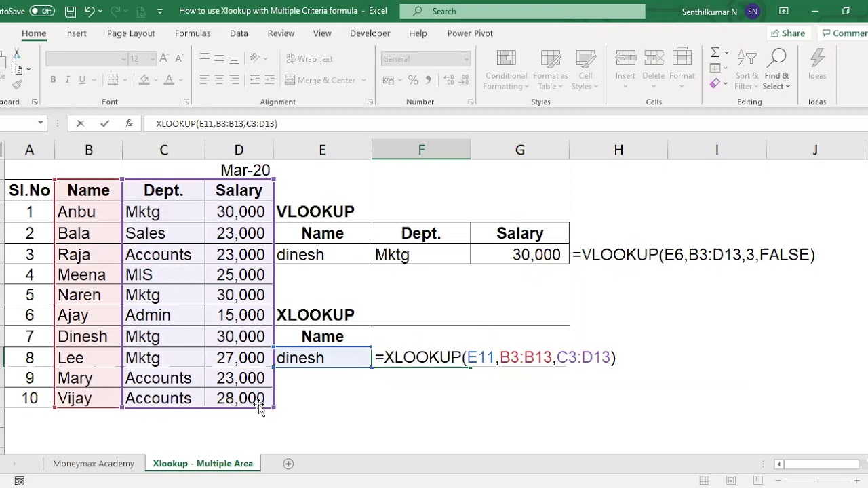This screenshot has height=488, width=868.
Task: Select Middle Align icon
Action: click(219, 59)
